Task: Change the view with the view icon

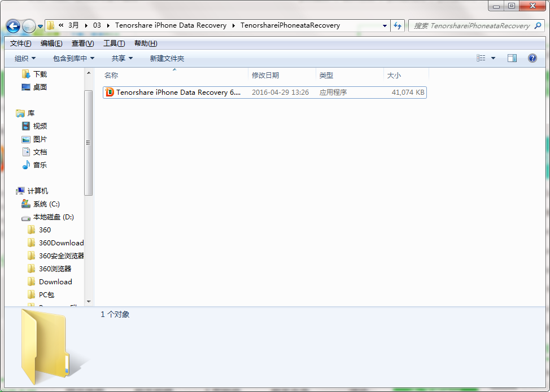Action: (481, 58)
